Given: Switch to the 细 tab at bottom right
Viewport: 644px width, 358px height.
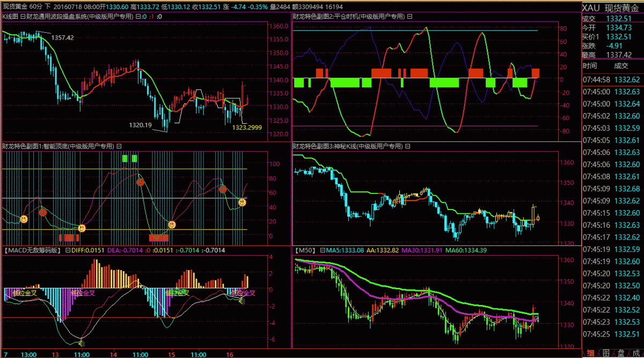Looking at the screenshot, I should click(590, 352).
